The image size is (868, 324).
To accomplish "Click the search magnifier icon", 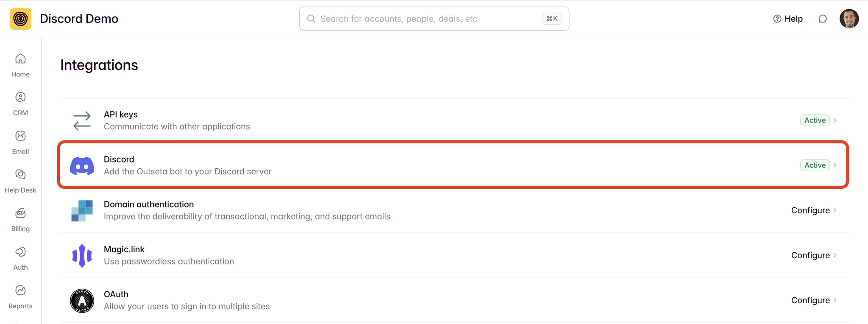I will tap(311, 19).
